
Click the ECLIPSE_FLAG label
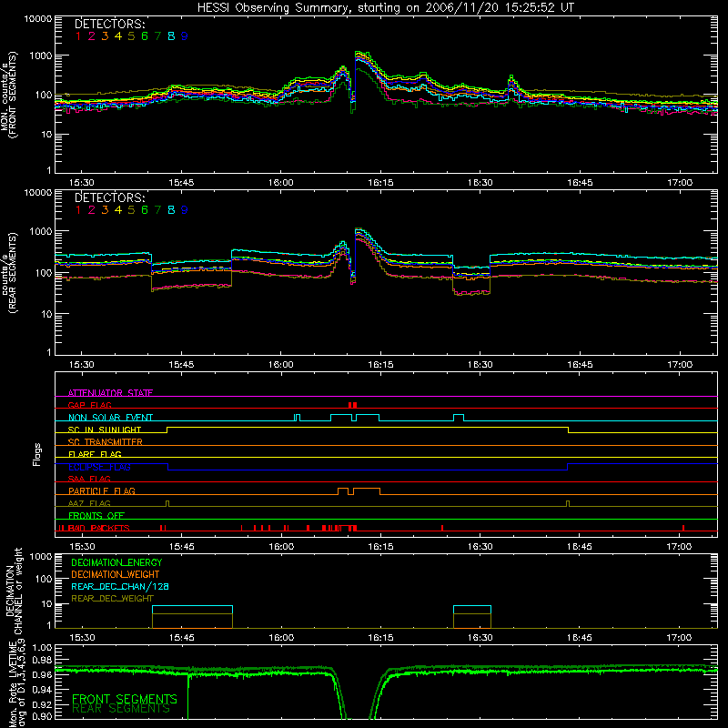(x=99, y=467)
